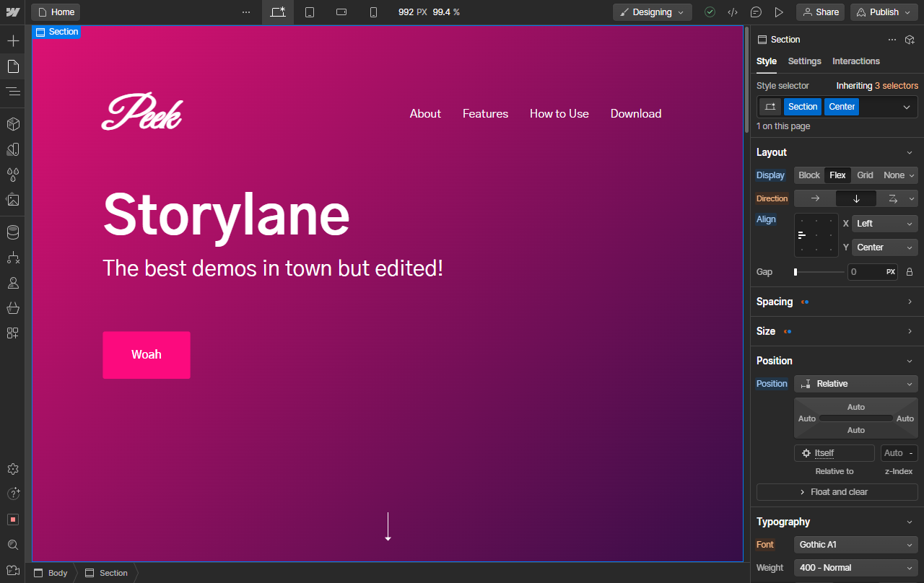The image size is (924, 583).
Task: Open the Position Relative dropdown
Action: click(856, 384)
